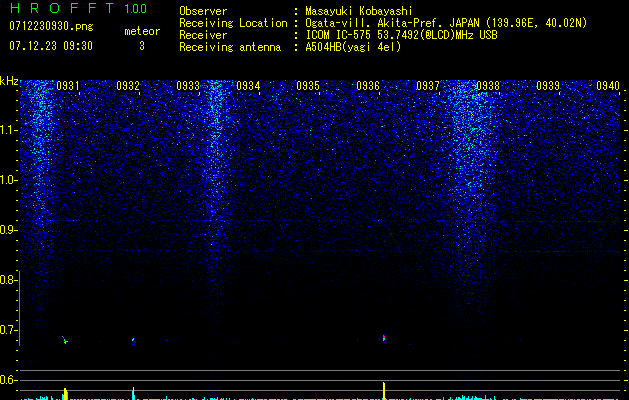Image resolution: width=629 pixels, height=400 pixels.
Task: Select the file name 0712230930.png
Action: pyautogui.click(x=51, y=26)
